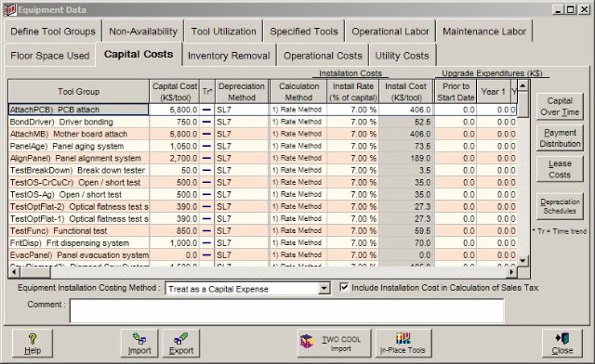This screenshot has width=595, height=364.
Task: Click time trend dash in AttachPCB row
Action: tap(206, 110)
